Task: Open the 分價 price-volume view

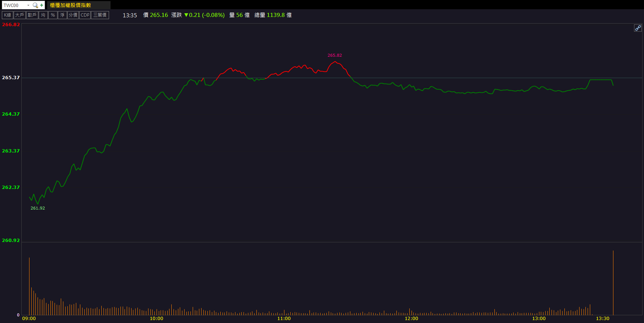Action: (73, 15)
